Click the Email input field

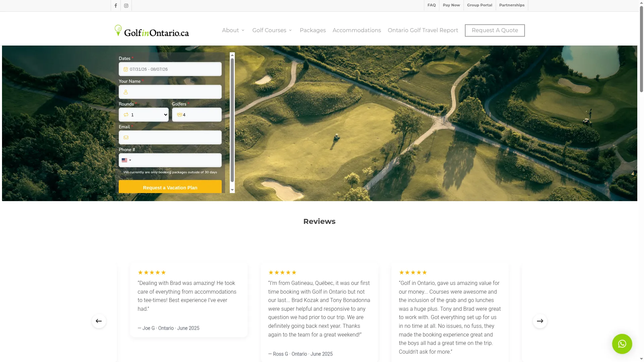tap(170, 137)
